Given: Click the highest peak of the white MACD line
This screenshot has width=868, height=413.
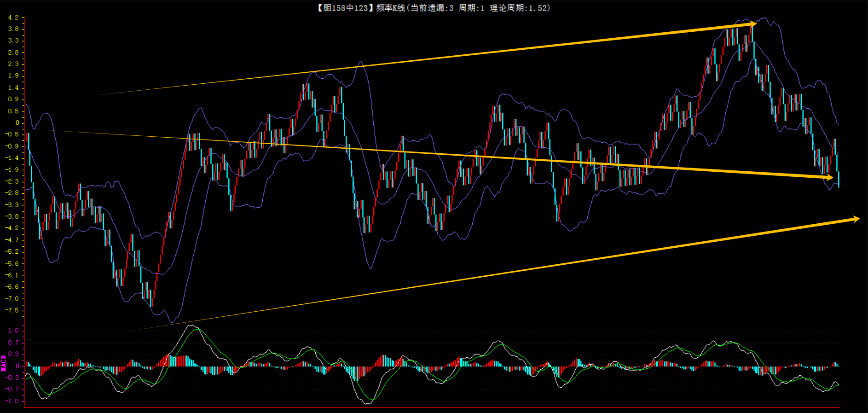Looking at the screenshot, I should [x=191, y=326].
